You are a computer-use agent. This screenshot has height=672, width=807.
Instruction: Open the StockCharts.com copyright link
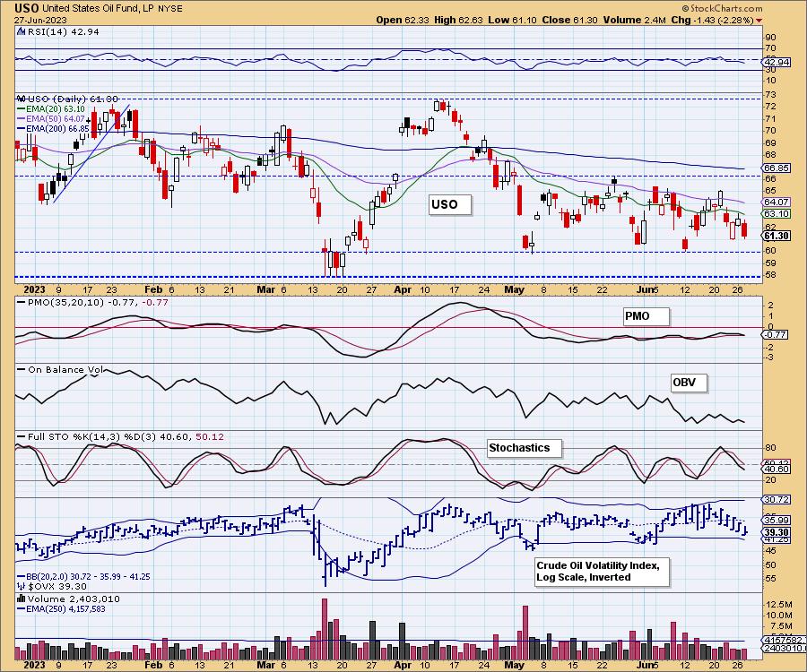pos(722,8)
